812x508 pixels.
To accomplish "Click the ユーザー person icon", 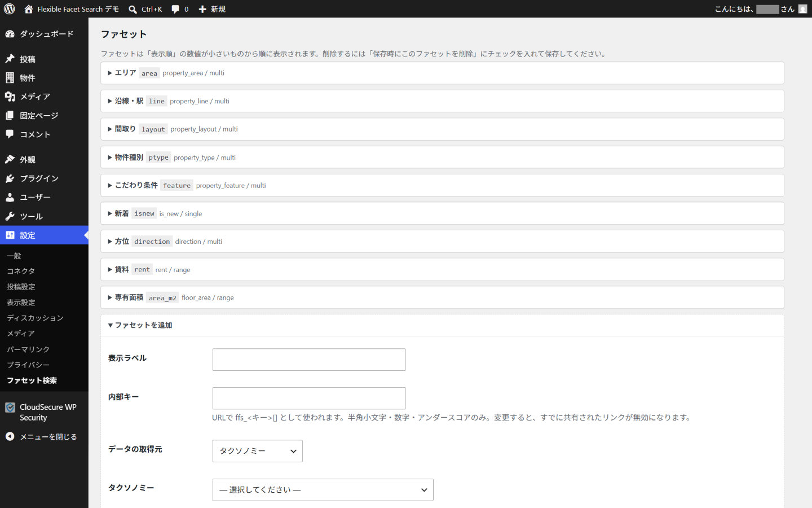I will point(10,197).
